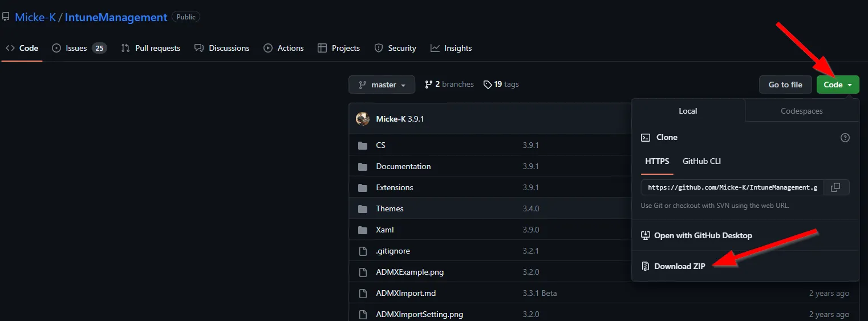Click the folder icon beside Documentation
Screen dimensions: 868x321
[x=363, y=167]
